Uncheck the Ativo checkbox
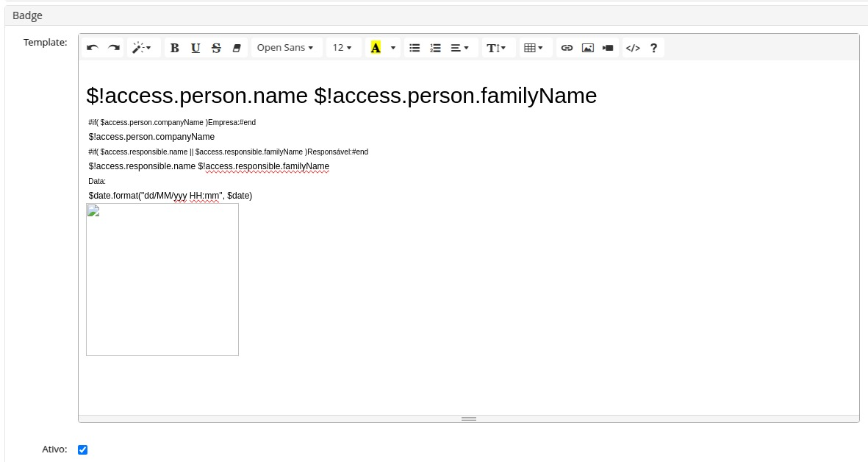This screenshot has height=462, width=868. (x=82, y=449)
